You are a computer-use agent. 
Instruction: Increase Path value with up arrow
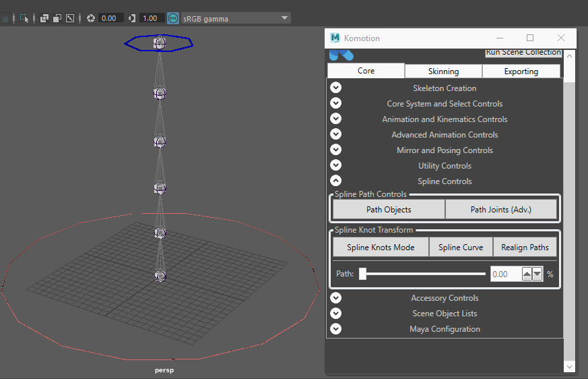pyautogui.click(x=527, y=274)
